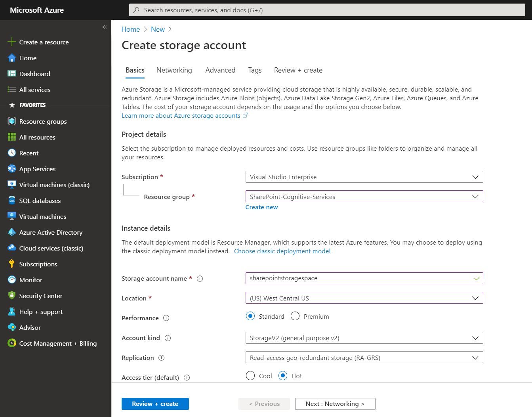Open the Location dropdown list
This screenshot has height=417, width=532.
tap(364, 298)
